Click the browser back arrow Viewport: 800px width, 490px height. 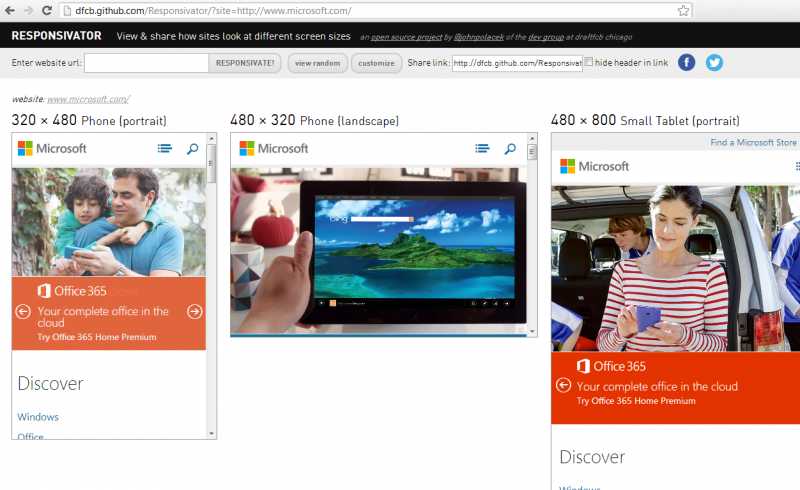[x=10, y=10]
